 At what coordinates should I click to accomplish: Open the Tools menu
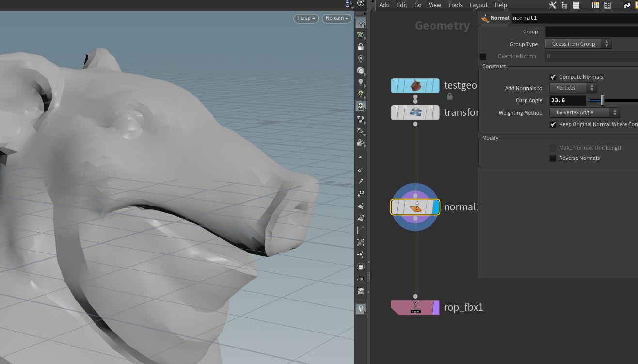[x=455, y=5]
